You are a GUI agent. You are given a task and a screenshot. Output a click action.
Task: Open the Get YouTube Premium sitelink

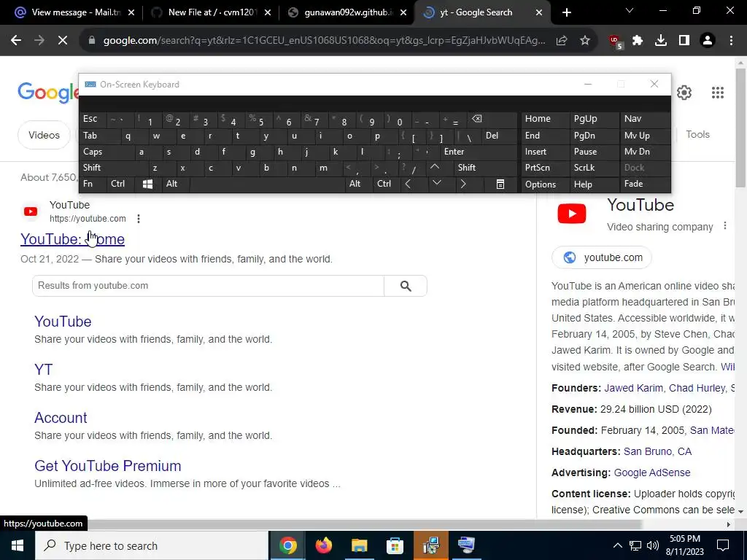pos(108,466)
